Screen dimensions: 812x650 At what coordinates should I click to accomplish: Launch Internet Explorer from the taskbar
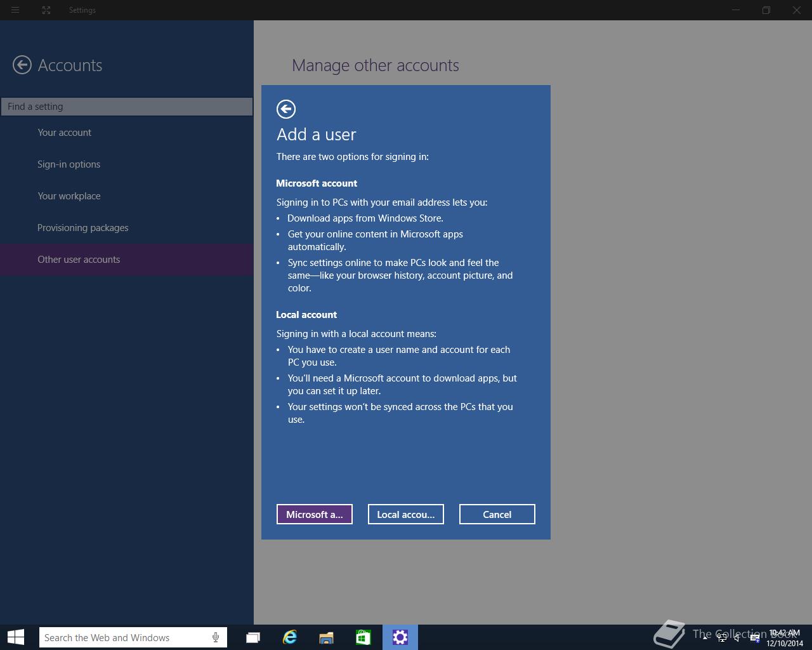coord(290,637)
